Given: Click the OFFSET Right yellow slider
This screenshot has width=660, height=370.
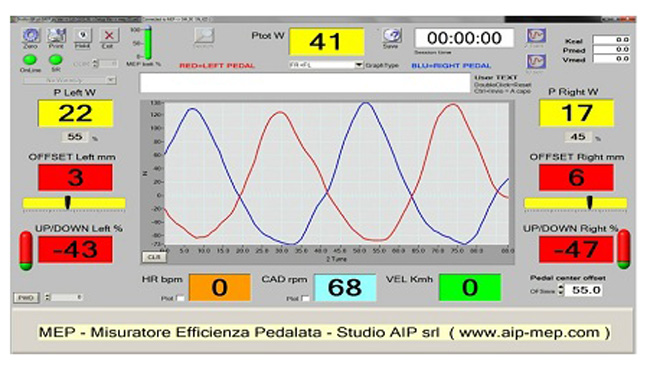Looking at the screenshot, I should 575,203.
